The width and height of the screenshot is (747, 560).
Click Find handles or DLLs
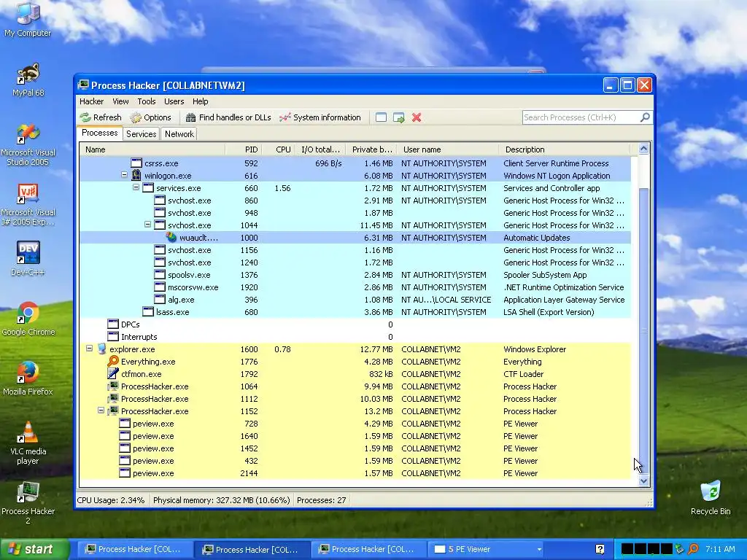(x=228, y=117)
